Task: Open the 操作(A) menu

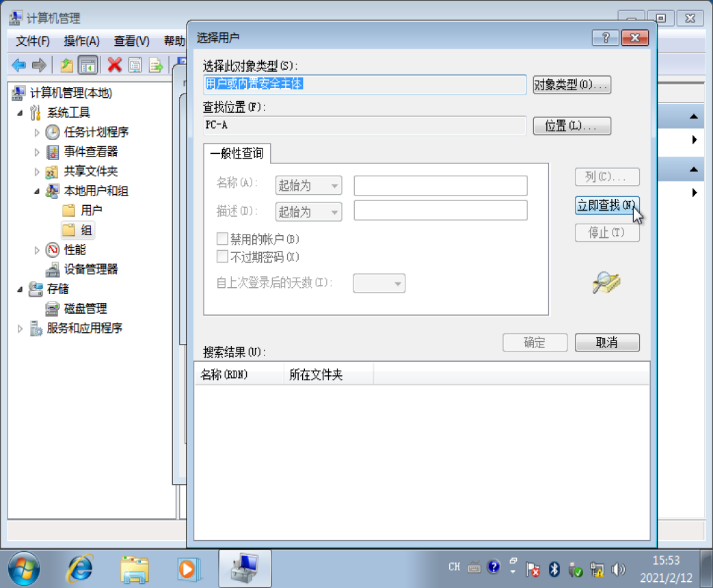Action: point(81,42)
